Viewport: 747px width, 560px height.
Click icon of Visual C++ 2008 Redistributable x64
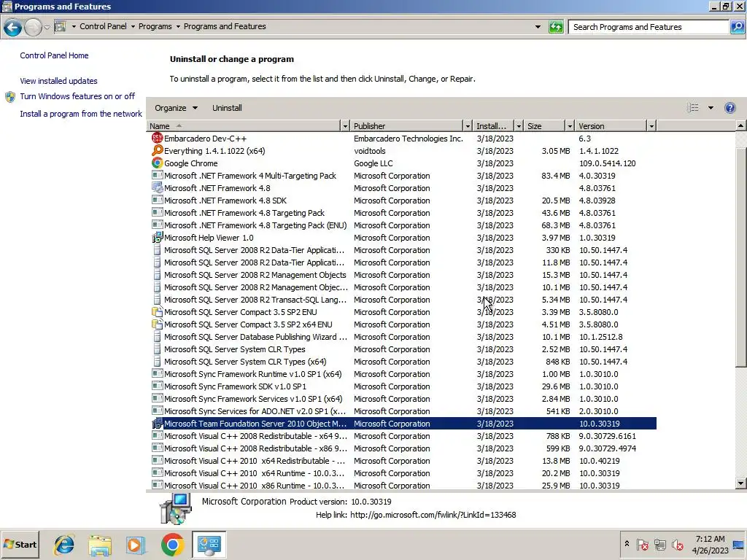(x=158, y=436)
